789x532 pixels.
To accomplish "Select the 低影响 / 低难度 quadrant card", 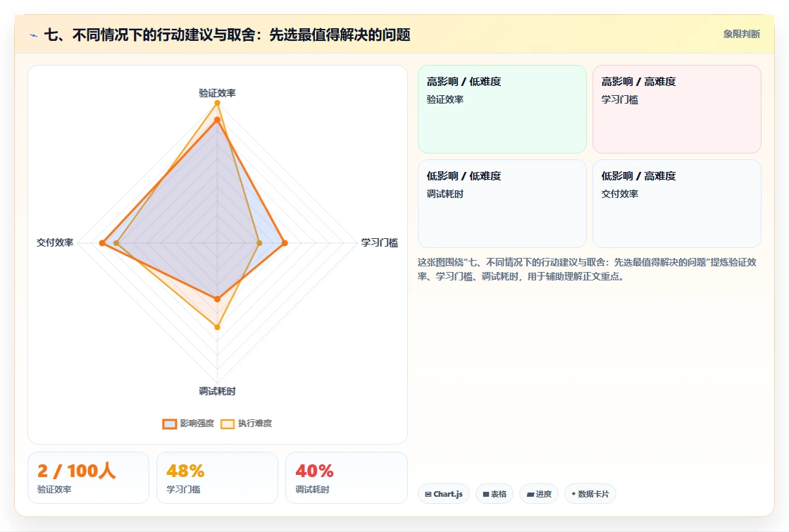I will pyautogui.click(x=502, y=204).
